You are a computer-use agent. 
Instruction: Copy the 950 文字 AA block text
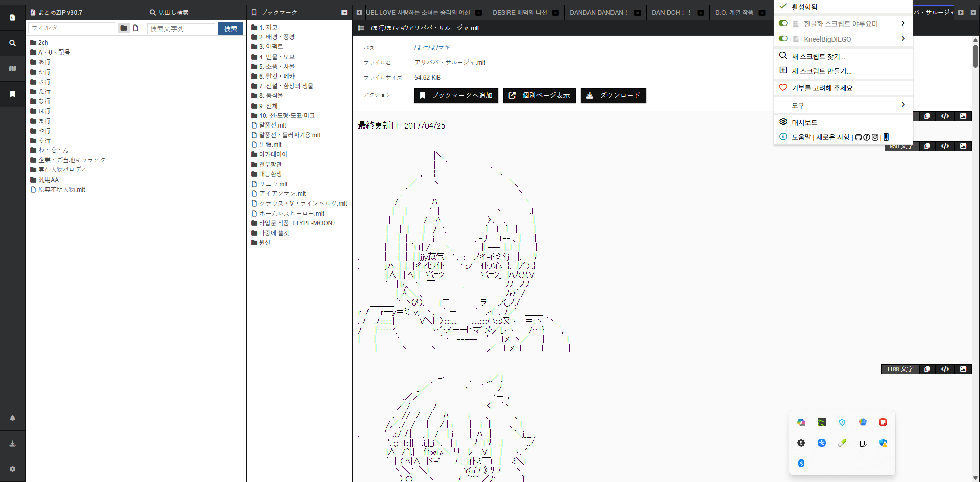(x=927, y=146)
